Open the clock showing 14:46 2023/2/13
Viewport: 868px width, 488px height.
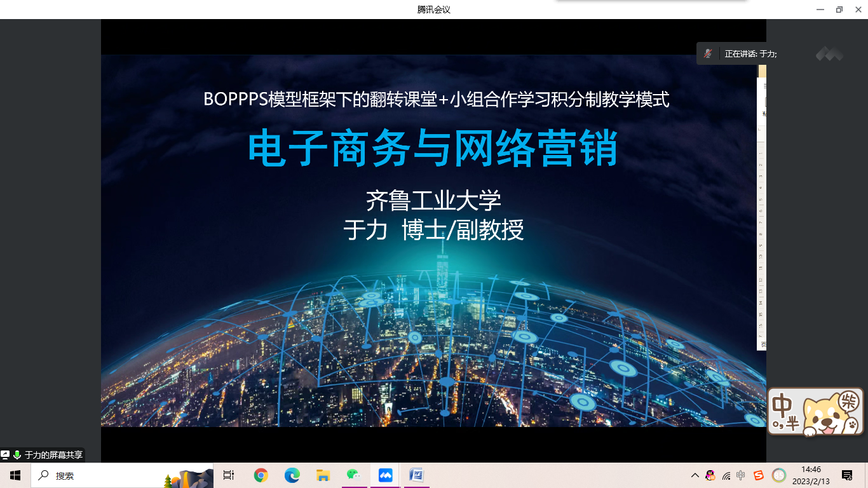point(811,475)
